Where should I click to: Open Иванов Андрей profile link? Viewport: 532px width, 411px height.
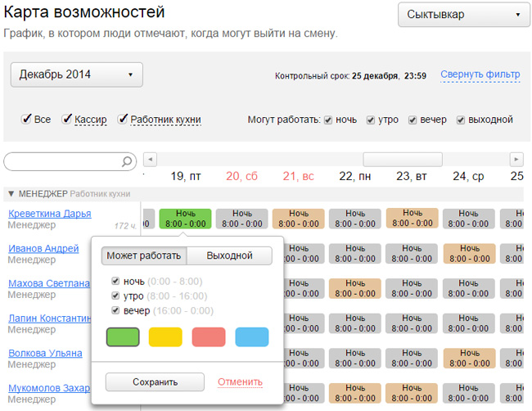43,248
